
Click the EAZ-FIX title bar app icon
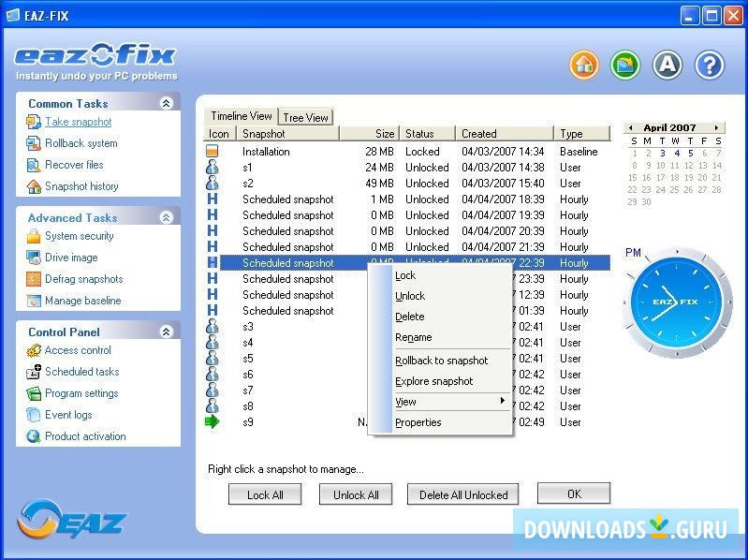pyautogui.click(x=12, y=15)
